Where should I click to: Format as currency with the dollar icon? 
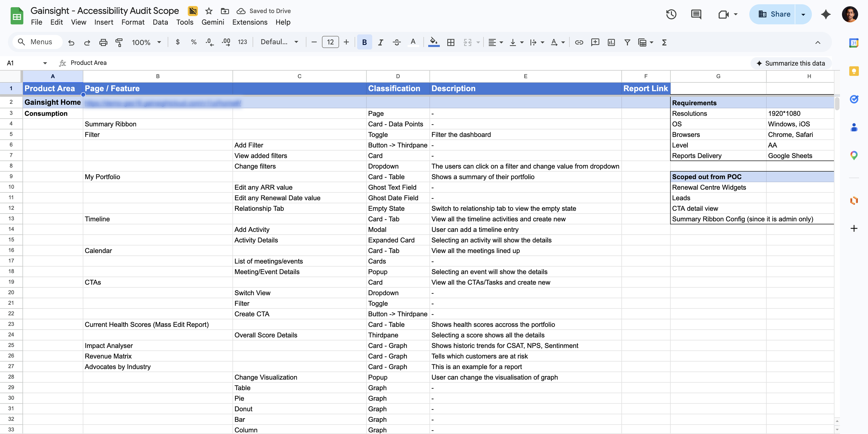coord(178,42)
